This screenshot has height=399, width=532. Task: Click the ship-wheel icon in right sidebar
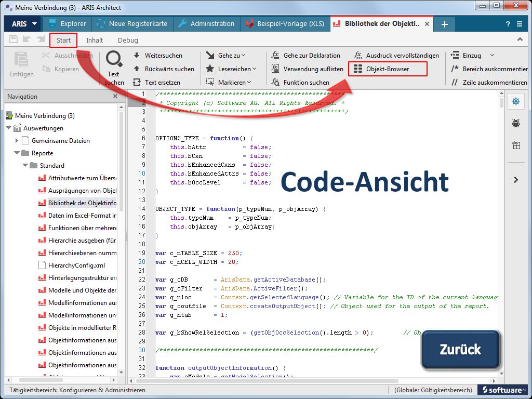click(x=516, y=101)
